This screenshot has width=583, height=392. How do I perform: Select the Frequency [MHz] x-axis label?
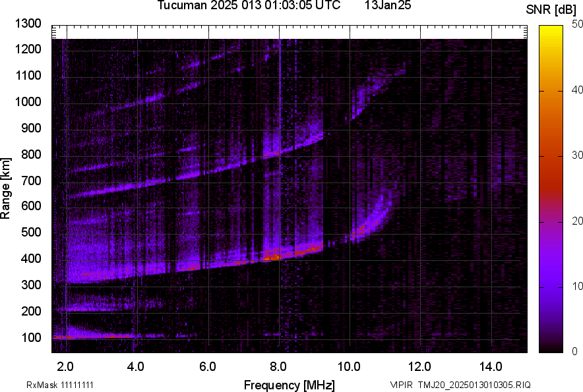tap(289, 385)
